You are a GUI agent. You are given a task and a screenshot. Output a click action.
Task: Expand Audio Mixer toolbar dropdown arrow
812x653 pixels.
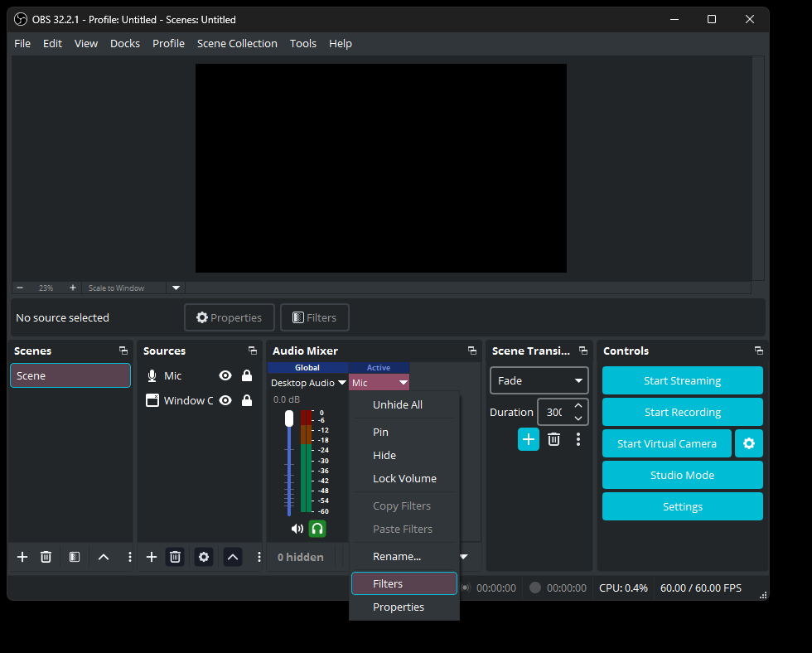464,557
